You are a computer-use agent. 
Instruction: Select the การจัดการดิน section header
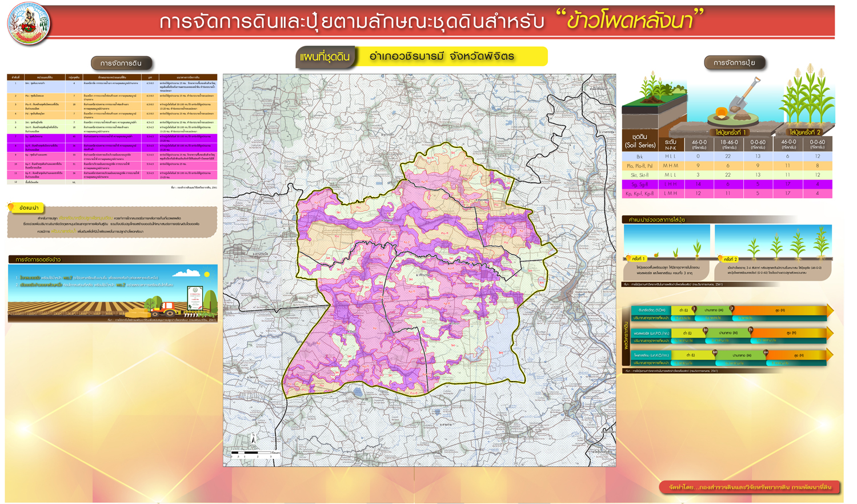point(121,63)
